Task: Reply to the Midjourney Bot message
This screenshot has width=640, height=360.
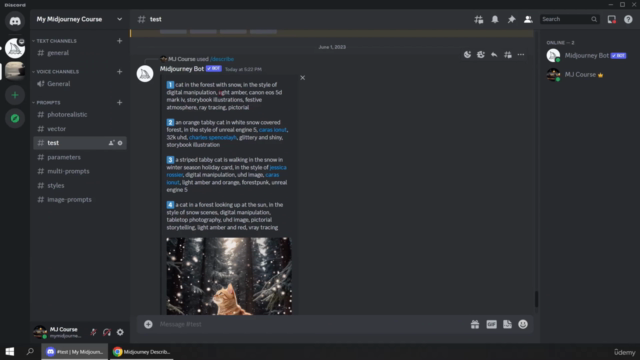Action: (494, 55)
